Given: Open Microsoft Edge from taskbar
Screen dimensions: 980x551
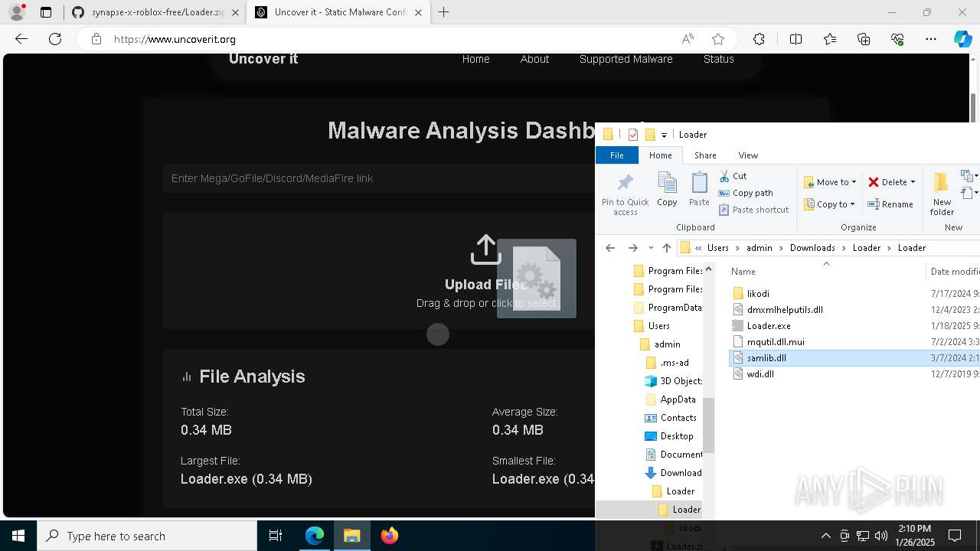Looking at the screenshot, I should tap(315, 536).
